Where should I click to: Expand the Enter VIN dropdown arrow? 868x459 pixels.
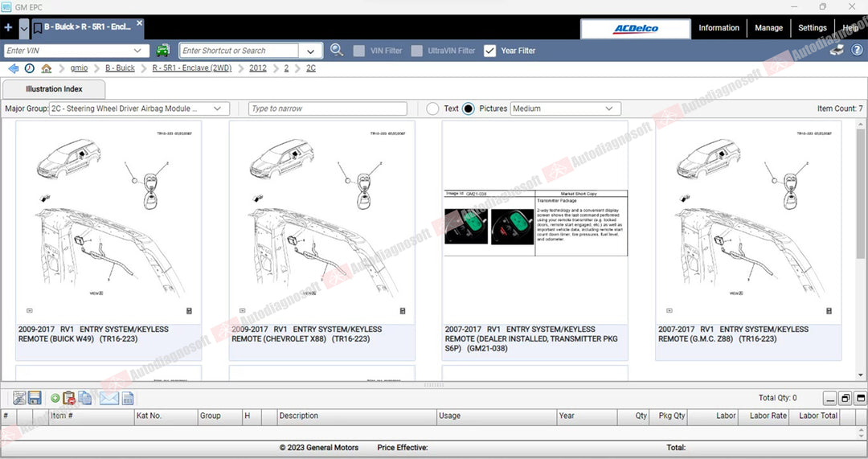pos(137,51)
